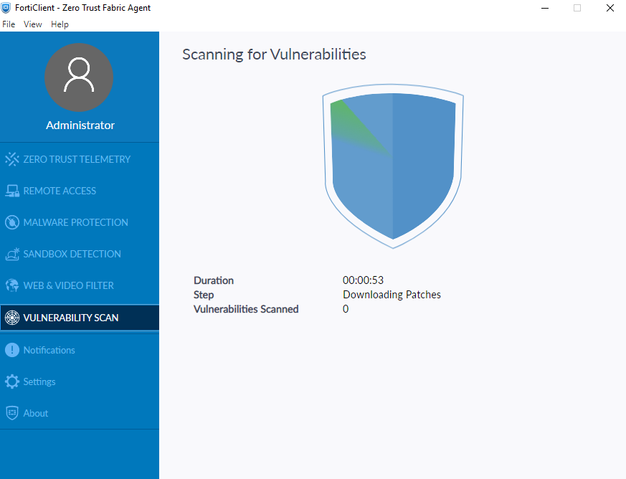
Task: Click the FortiClient title bar app icon
Action: (x=6, y=8)
